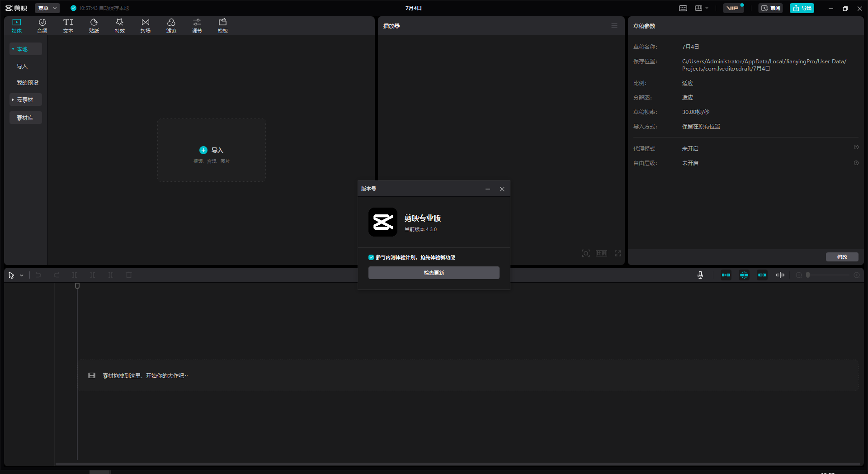Click the plus icon to import media
Screen dimensions: 868x474
coord(203,150)
